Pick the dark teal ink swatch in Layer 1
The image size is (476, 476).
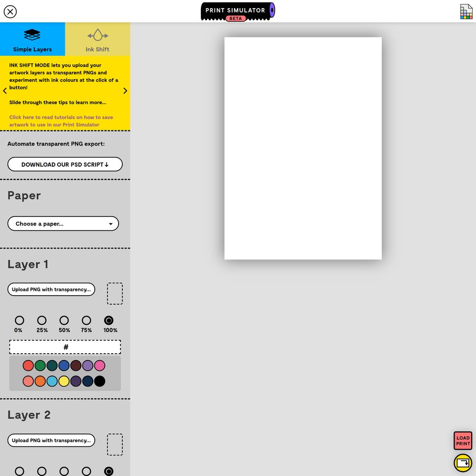click(x=52, y=366)
